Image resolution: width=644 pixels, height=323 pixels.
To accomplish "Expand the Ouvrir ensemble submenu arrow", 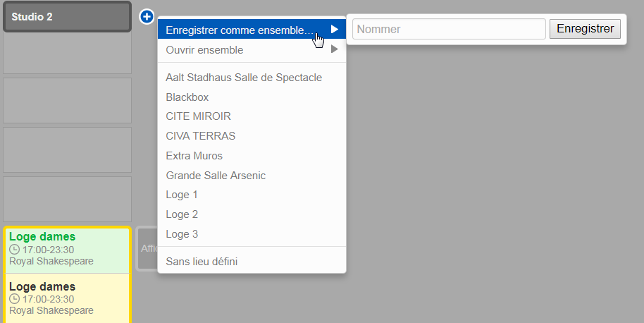I will click(x=335, y=49).
